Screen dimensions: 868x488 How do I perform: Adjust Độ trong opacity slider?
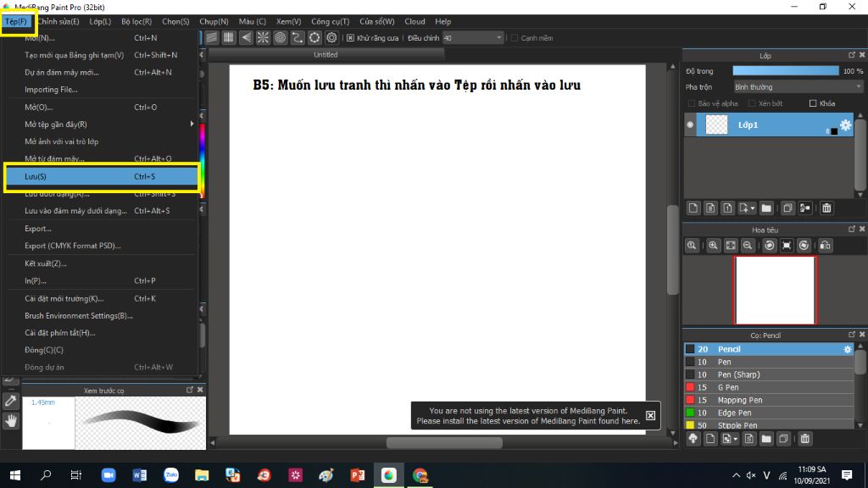786,71
